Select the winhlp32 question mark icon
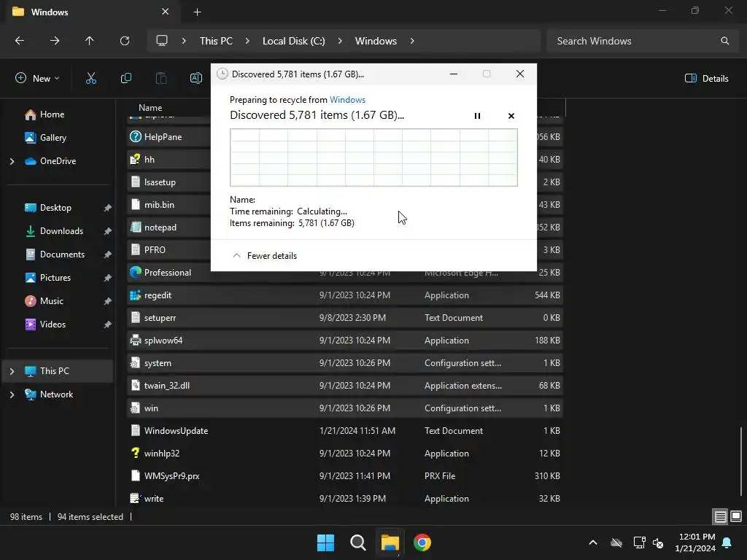The height and width of the screenshot is (560, 747). click(135, 453)
